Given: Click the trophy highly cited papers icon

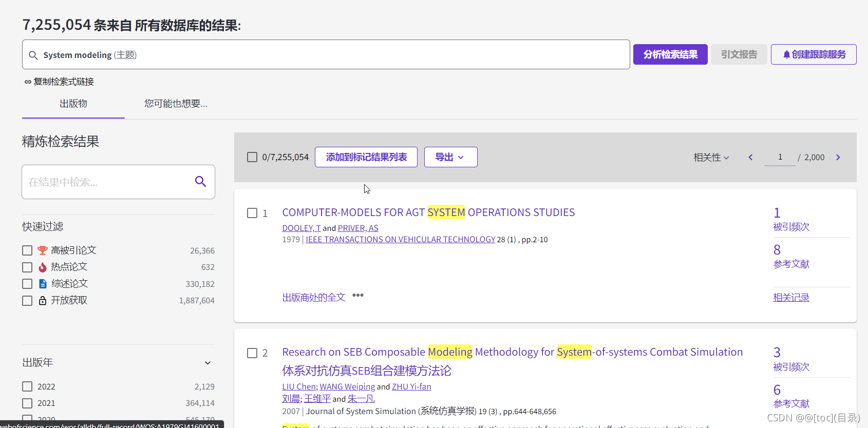Looking at the screenshot, I should pyautogui.click(x=43, y=250).
